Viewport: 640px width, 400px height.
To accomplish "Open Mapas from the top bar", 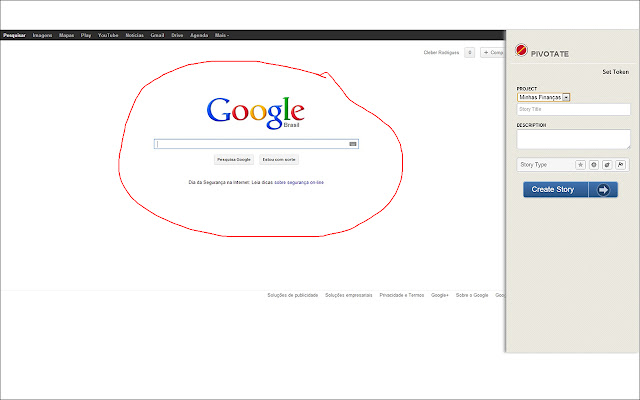I will click(x=67, y=36).
